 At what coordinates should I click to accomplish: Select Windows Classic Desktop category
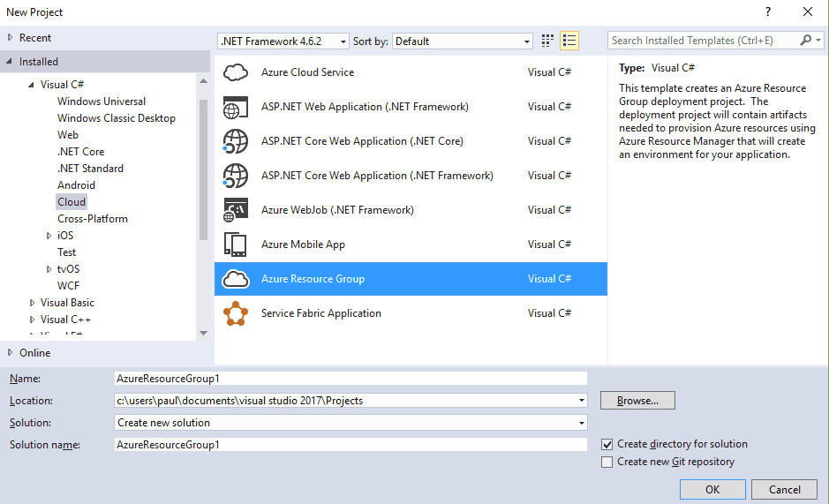(x=117, y=118)
